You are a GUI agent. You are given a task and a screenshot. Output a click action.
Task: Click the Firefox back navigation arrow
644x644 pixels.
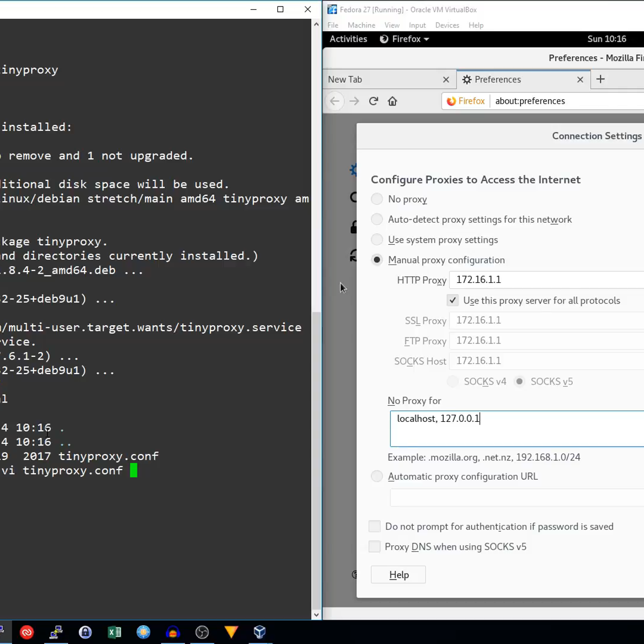click(x=334, y=101)
